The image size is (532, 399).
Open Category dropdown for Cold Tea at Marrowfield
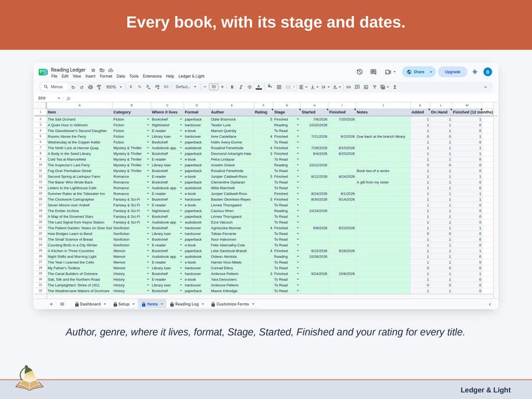coord(148,159)
